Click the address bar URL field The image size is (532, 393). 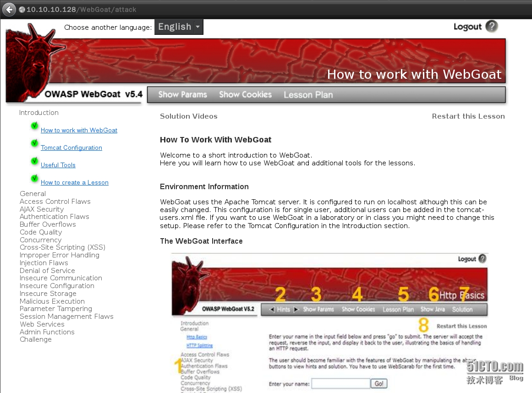(82, 10)
